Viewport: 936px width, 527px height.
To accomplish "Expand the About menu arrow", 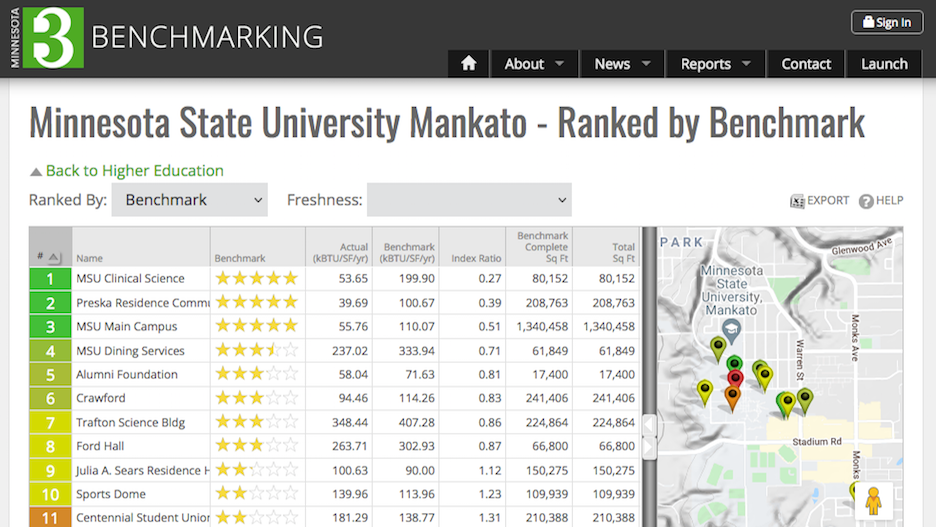I will point(559,63).
